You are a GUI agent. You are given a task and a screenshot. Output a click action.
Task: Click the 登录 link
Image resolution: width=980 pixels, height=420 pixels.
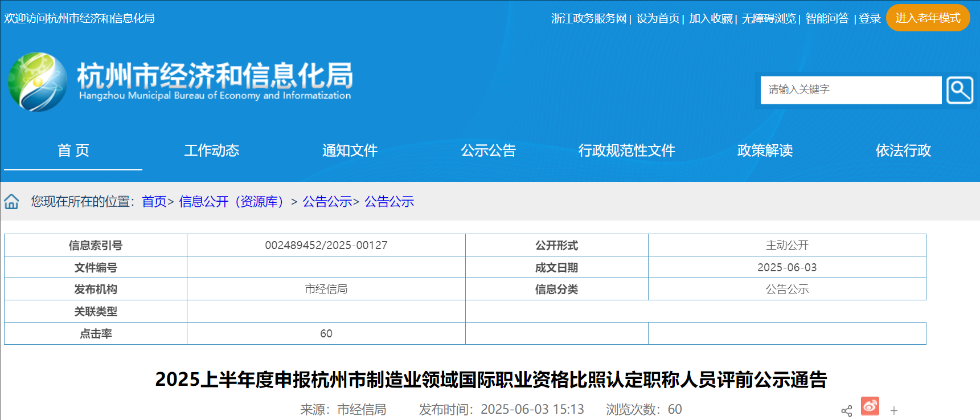pos(870,18)
